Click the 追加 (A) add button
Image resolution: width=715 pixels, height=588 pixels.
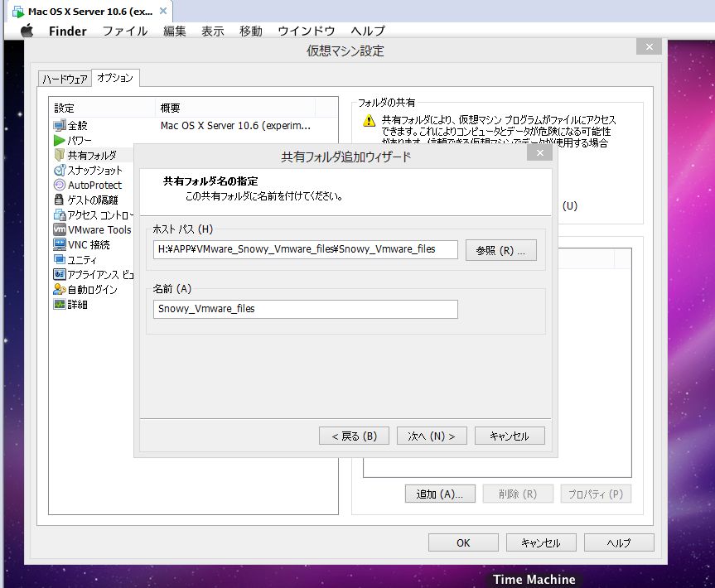(x=440, y=494)
